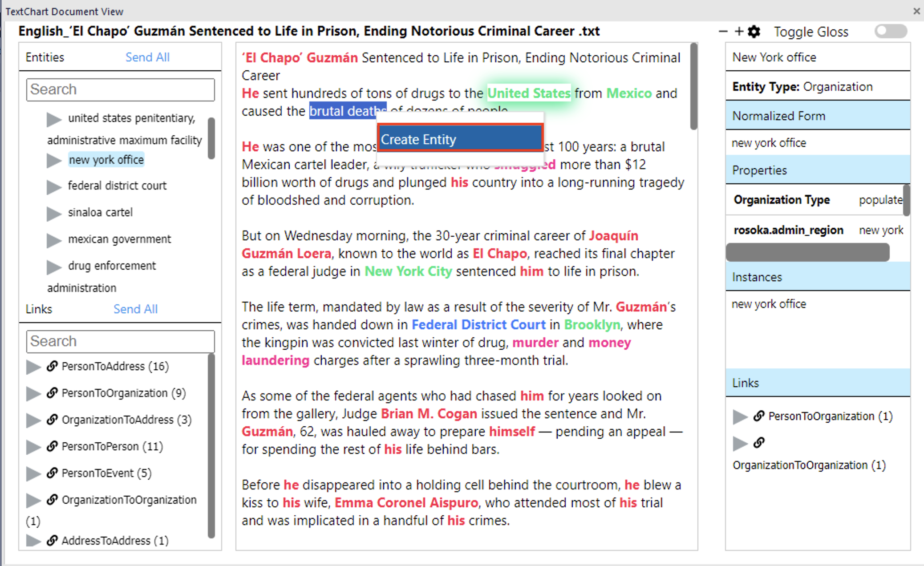This screenshot has width=924, height=566.
Task: Click the Properties horizontal scrollbar
Action: 807,252
